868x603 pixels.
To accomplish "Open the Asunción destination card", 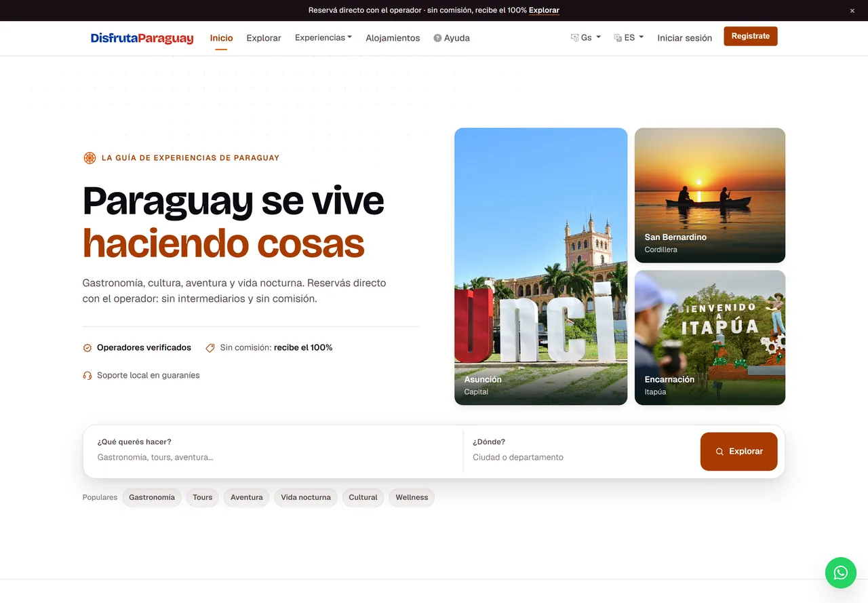I will (541, 267).
